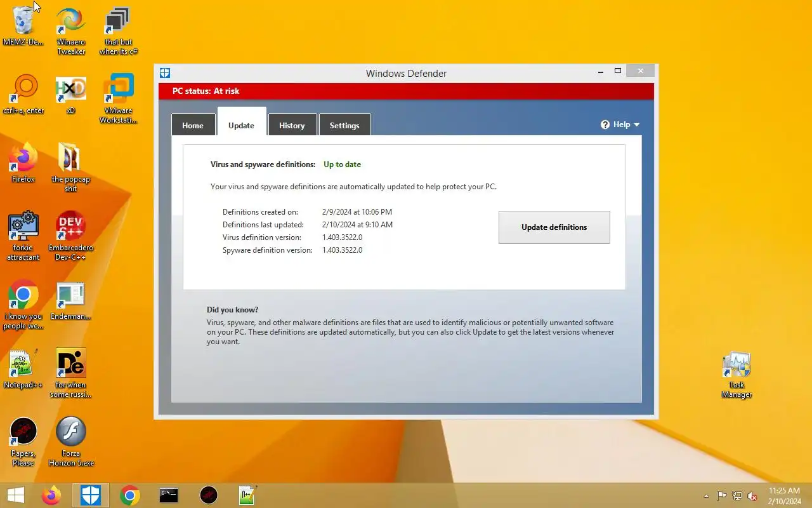Open the taskbar clock showing 11:25 AM

(785, 496)
